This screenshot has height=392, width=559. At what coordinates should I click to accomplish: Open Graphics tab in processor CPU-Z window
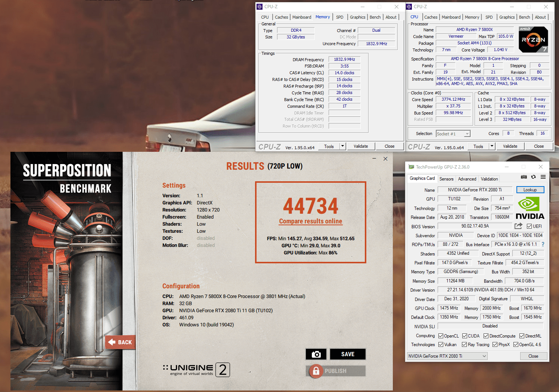[507, 17]
